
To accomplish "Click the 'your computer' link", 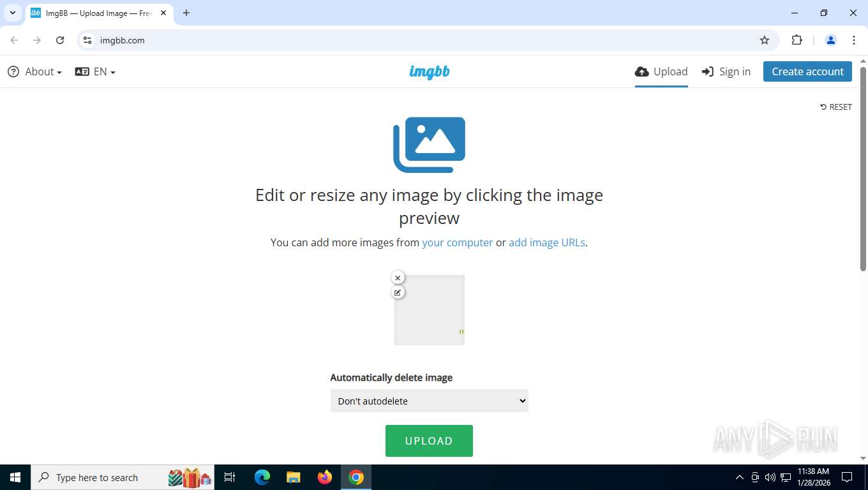I will coord(458,242).
